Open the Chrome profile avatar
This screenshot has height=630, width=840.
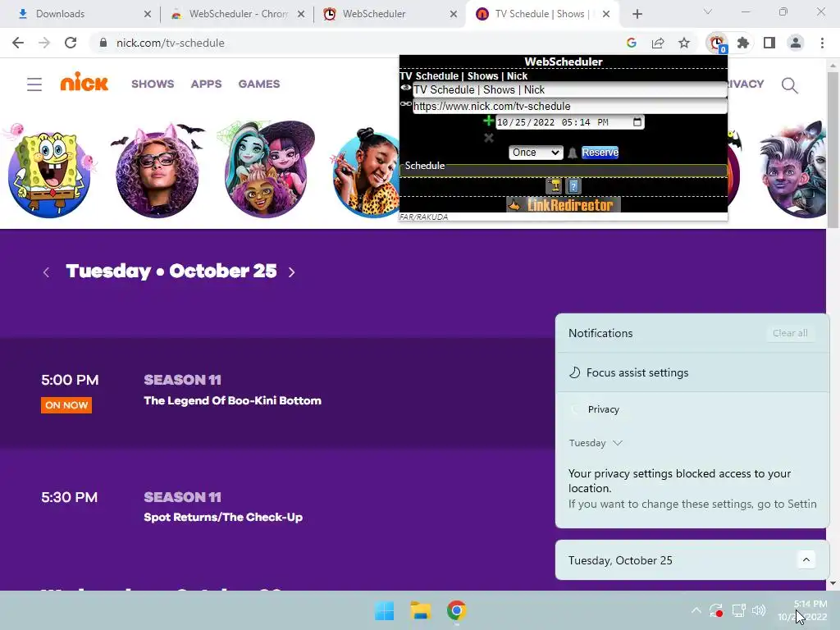[796, 43]
